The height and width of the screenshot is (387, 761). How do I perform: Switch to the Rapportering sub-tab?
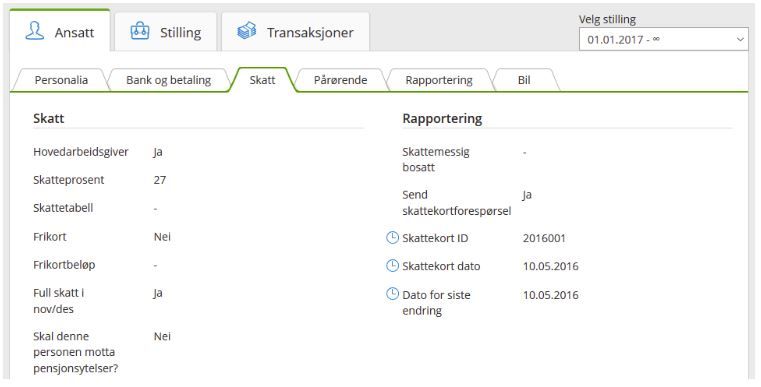(439, 80)
